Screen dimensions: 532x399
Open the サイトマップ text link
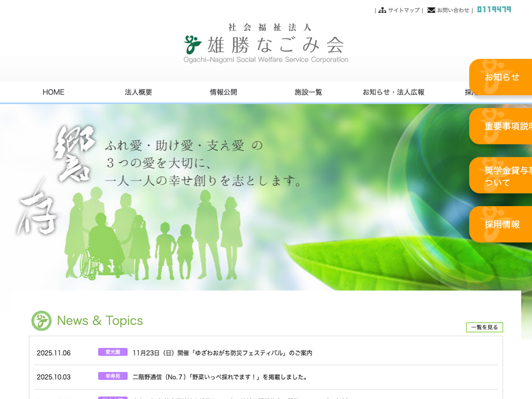coord(403,10)
